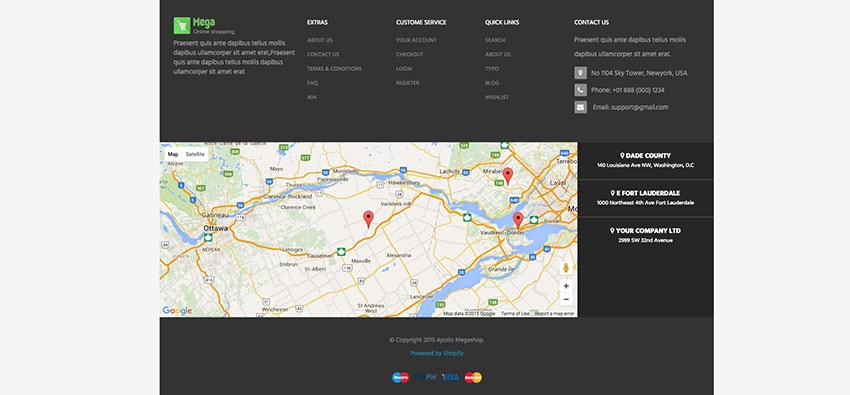This screenshot has width=850, height=395.
Task: Drop the Street View pegman on the map
Action: coord(566,268)
